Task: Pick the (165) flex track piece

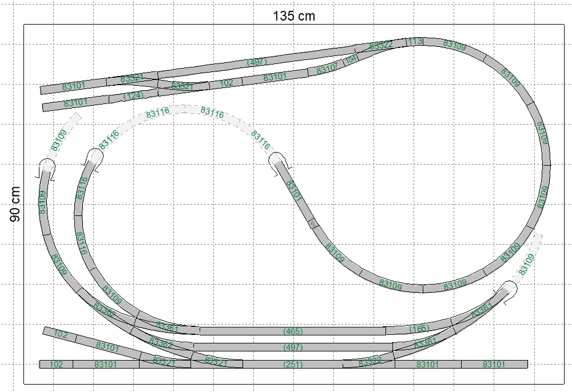Action: pyautogui.click(x=419, y=329)
